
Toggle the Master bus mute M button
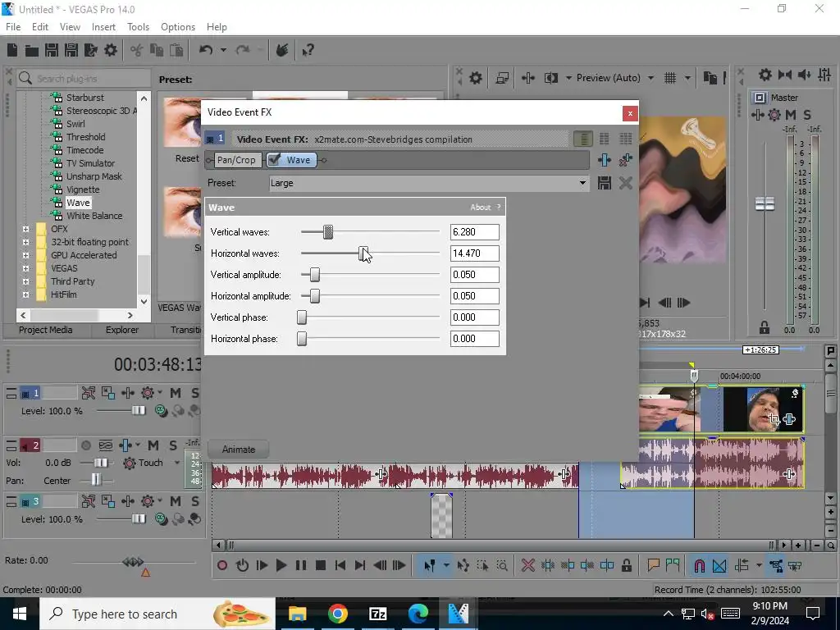pyautogui.click(x=791, y=115)
